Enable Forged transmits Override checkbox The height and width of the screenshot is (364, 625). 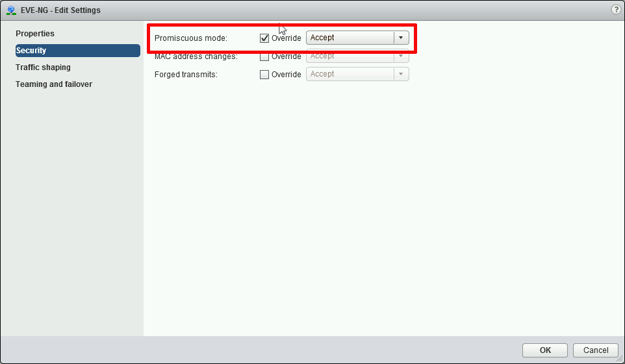pyautogui.click(x=264, y=75)
